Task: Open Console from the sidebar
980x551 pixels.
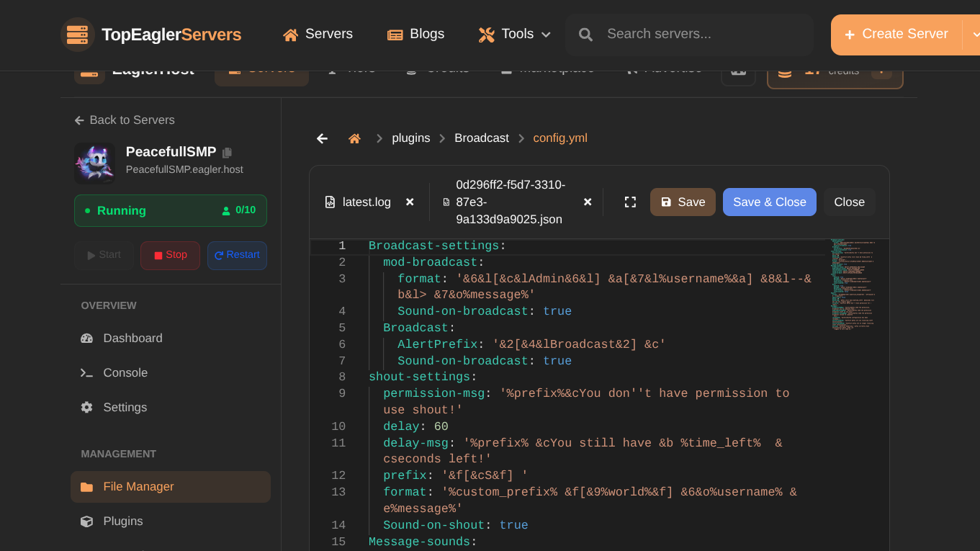Action: (x=125, y=373)
